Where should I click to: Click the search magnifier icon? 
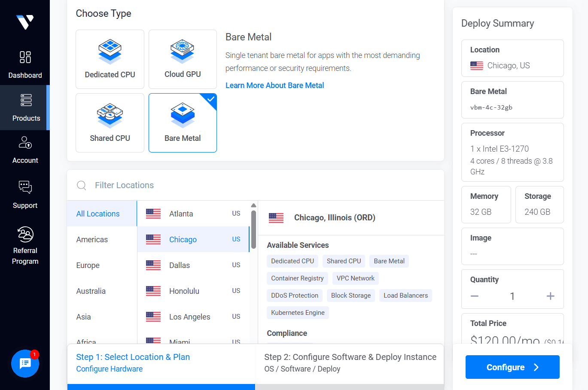click(x=81, y=185)
